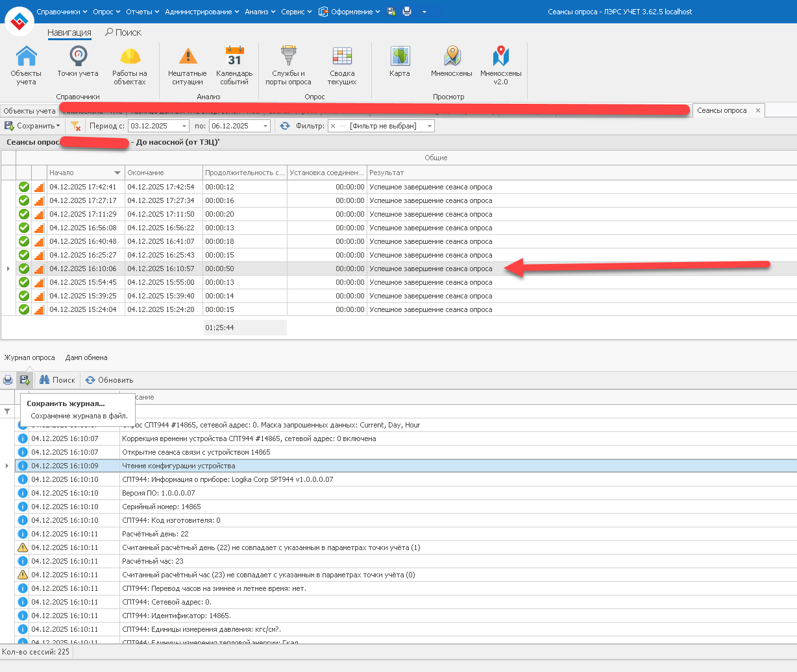797x672 pixels.
Task: Click the Поиск button with binoculars
Action: (x=57, y=380)
